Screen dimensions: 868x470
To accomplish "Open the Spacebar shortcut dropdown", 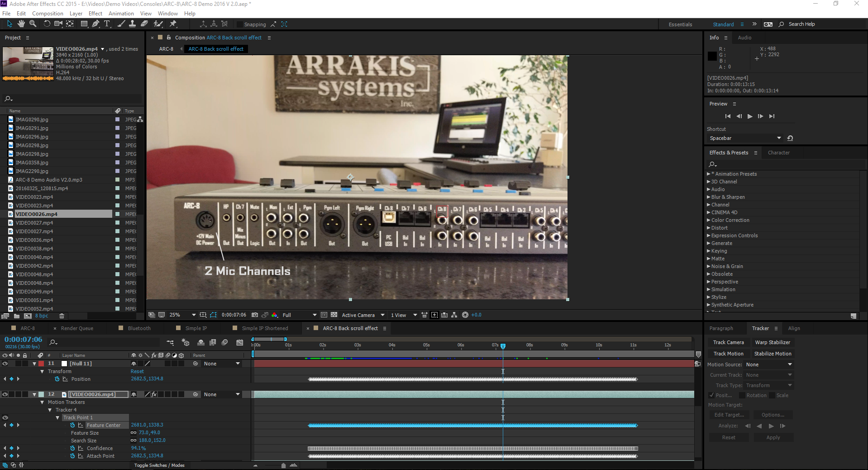I will coord(745,138).
